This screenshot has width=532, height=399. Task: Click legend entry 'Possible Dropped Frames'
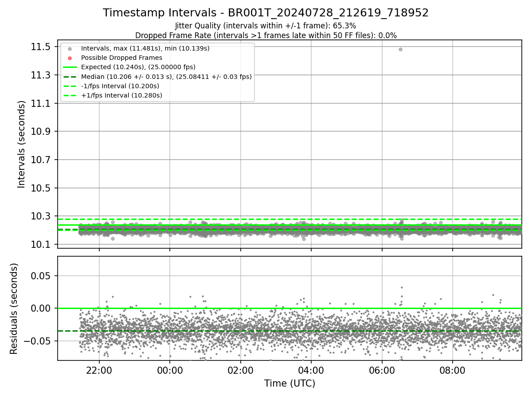121,58
